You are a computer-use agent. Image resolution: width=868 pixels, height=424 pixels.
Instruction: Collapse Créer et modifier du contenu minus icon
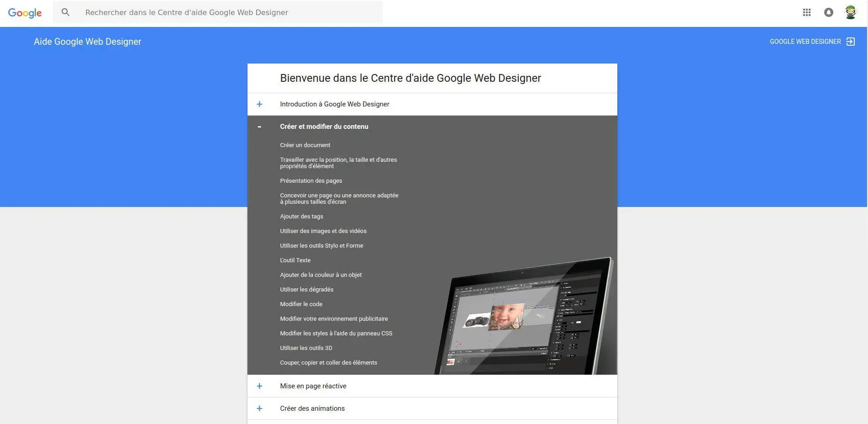(259, 127)
